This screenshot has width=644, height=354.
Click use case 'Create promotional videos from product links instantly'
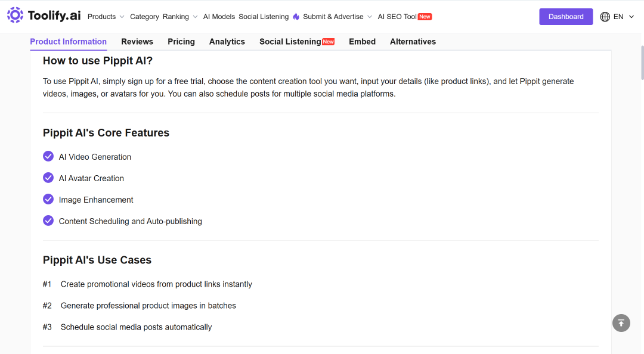pos(156,284)
